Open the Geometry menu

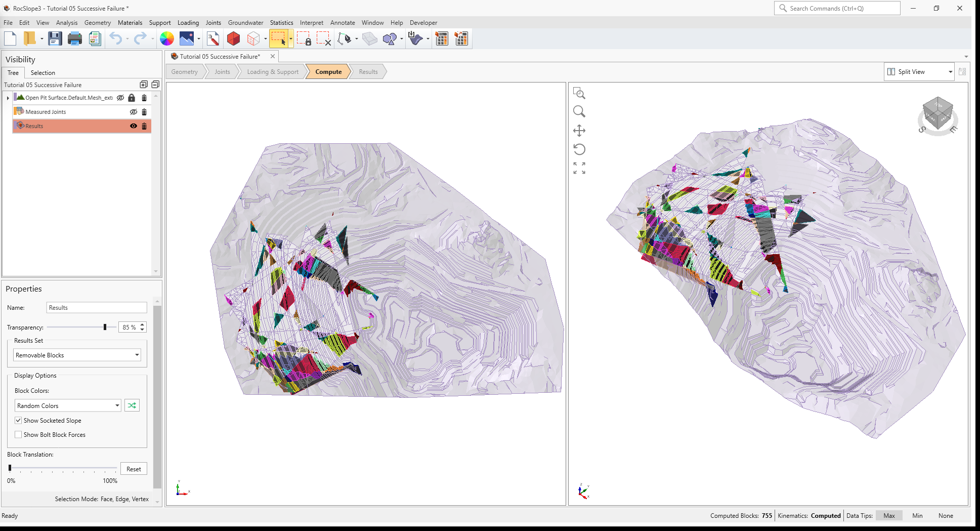tap(98, 23)
